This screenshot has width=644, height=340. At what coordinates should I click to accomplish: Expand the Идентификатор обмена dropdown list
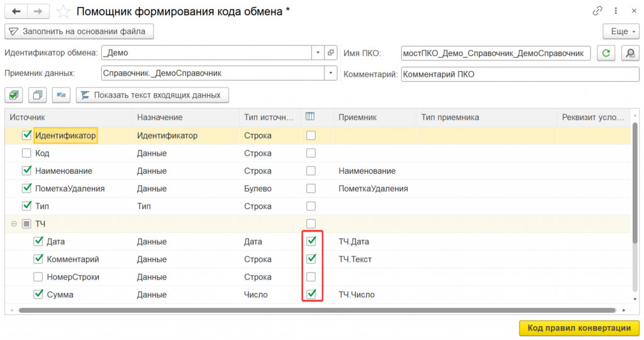[318, 53]
